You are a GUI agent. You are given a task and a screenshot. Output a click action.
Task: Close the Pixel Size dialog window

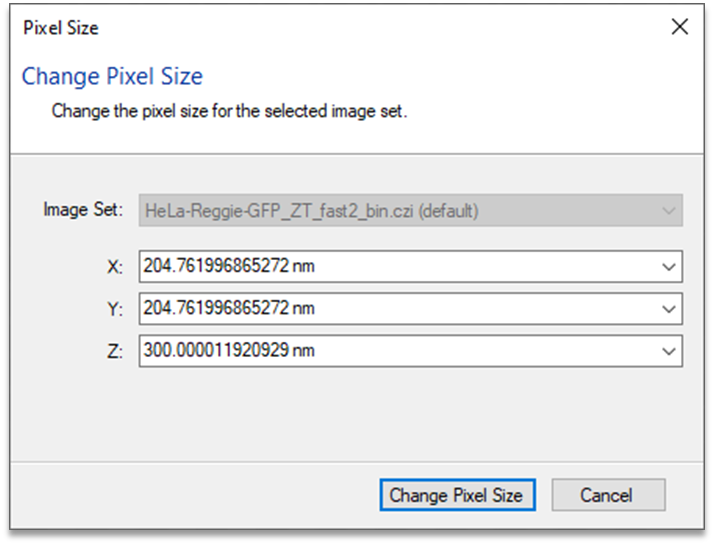click(x=679, y=27)
